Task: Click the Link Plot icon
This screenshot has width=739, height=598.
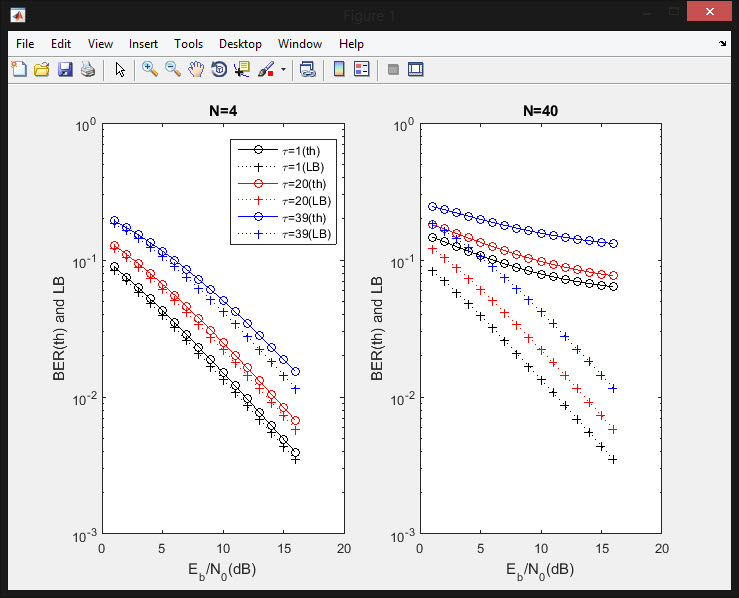Action: click(307, 69)
